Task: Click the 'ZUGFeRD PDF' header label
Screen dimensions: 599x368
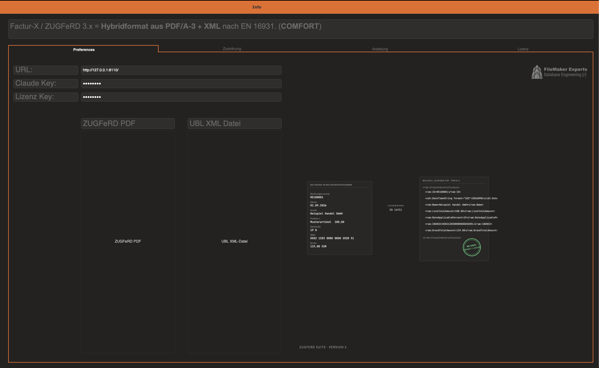Action: coord(128,123)
